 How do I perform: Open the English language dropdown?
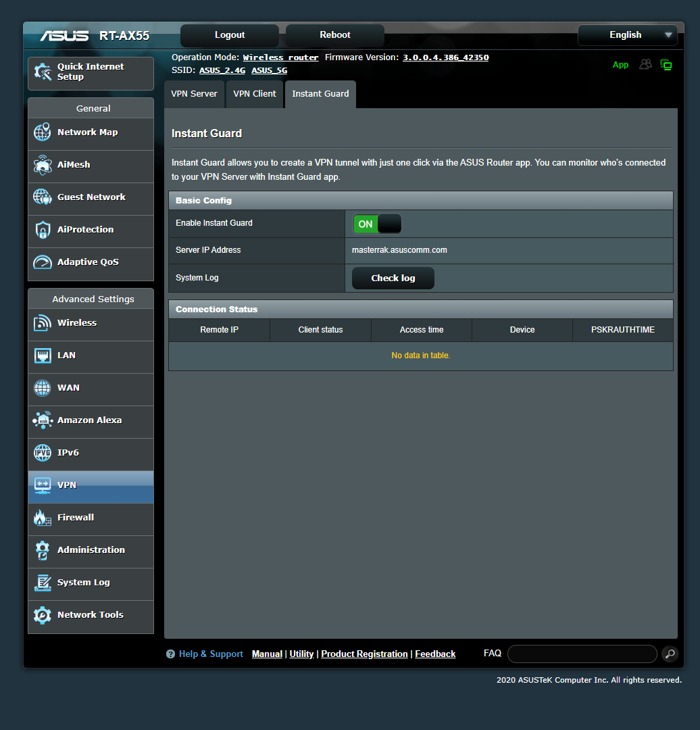point(628,35)
